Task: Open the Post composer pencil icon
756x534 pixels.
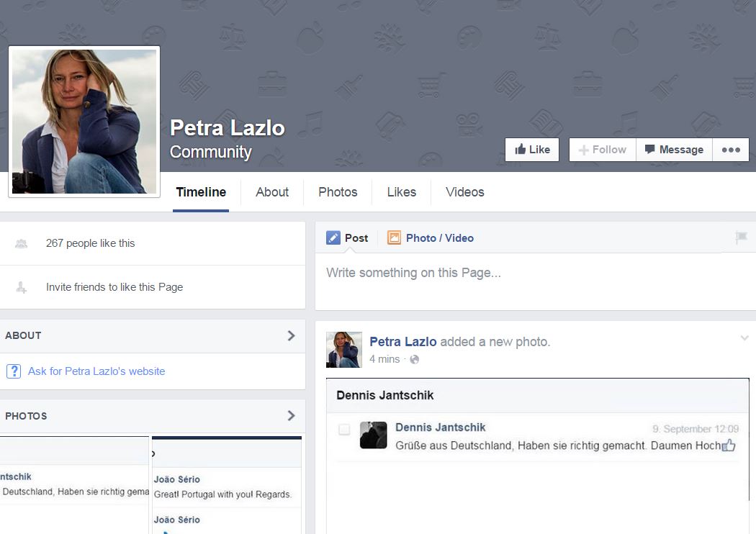Action: [333, 237]
